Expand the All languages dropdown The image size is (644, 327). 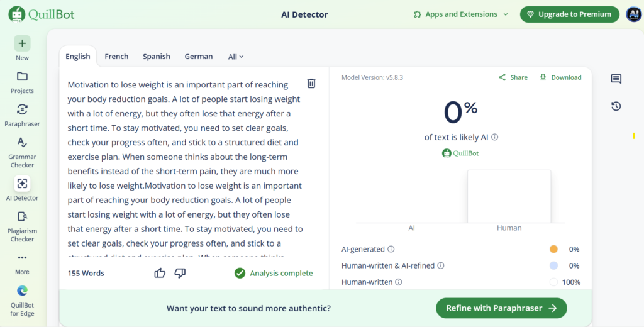(x=236, y=57)
